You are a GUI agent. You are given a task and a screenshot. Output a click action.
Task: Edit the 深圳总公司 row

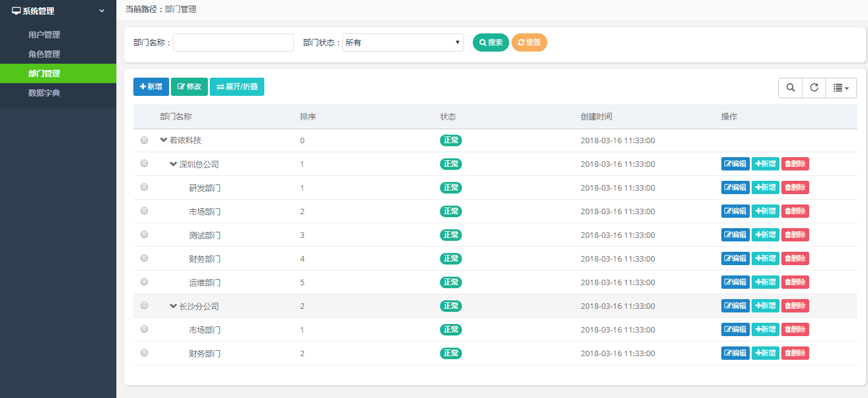point(735,164)
